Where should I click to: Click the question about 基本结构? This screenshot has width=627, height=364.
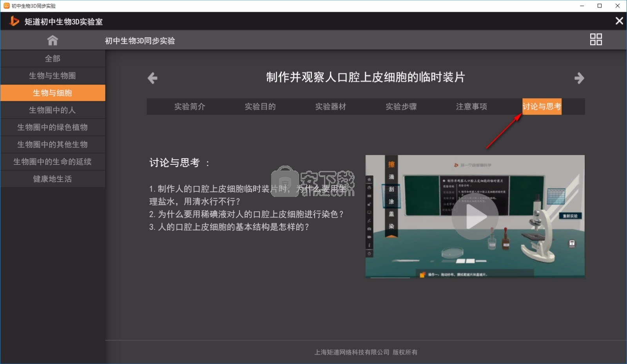click(229, 227)
